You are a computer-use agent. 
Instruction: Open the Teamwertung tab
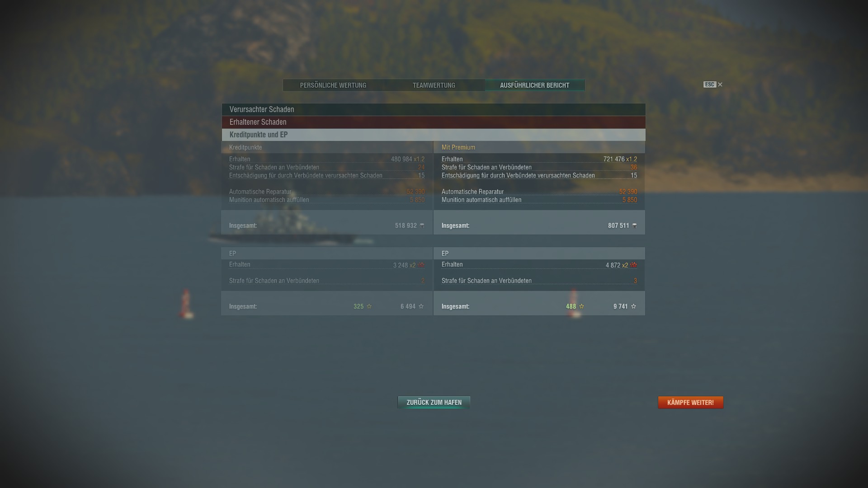pyautogui.click(x=434, y=85)
